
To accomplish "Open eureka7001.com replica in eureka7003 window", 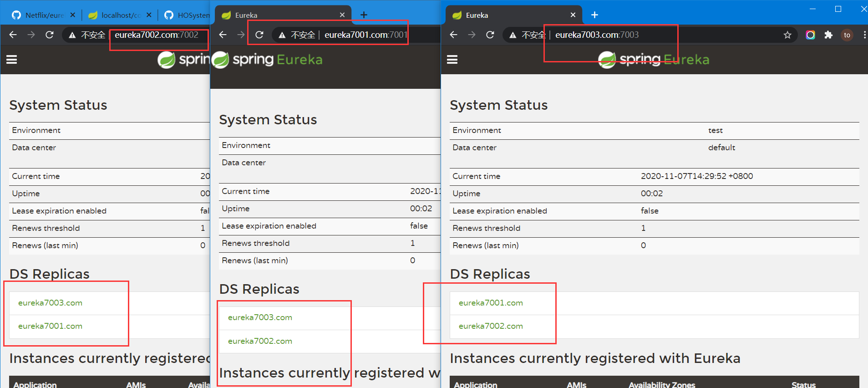I will [491, 303].
